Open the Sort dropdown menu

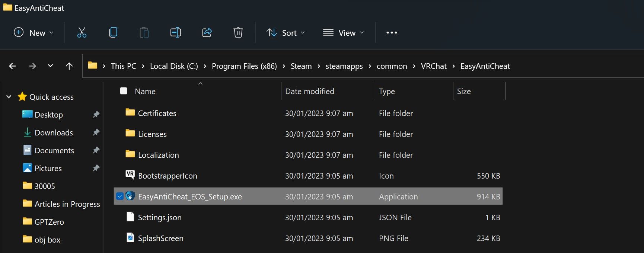pos(286,33)
